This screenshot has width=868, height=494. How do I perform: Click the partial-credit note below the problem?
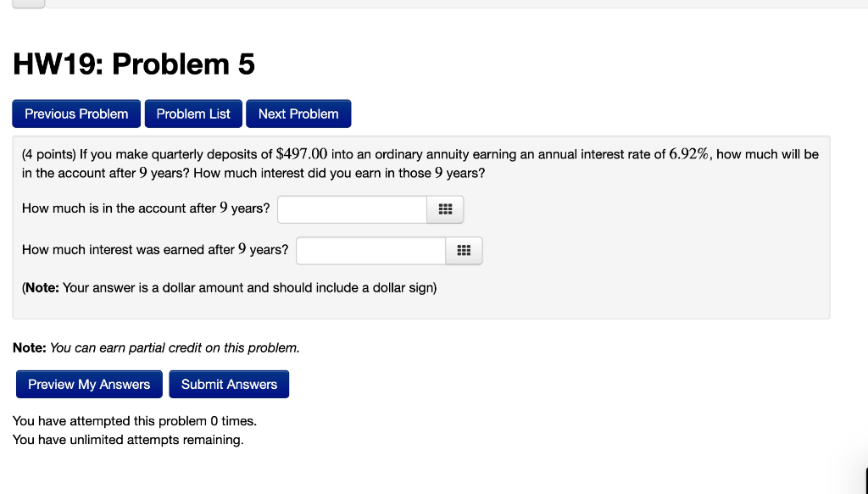tap(155, 347)
